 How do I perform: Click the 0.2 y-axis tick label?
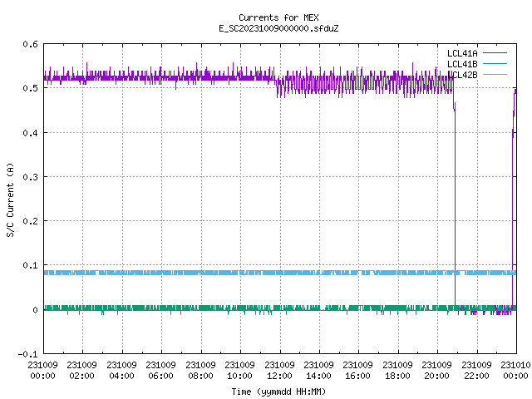30,221
